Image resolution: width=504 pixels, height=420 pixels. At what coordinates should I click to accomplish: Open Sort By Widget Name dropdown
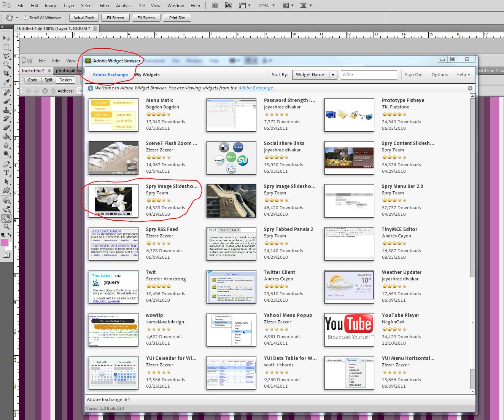coord(314,75)
